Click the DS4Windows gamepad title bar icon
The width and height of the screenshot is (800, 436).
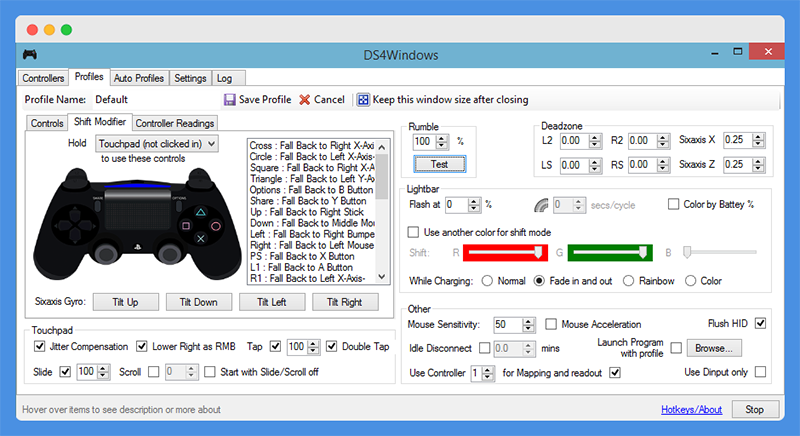tap(30, 54)
